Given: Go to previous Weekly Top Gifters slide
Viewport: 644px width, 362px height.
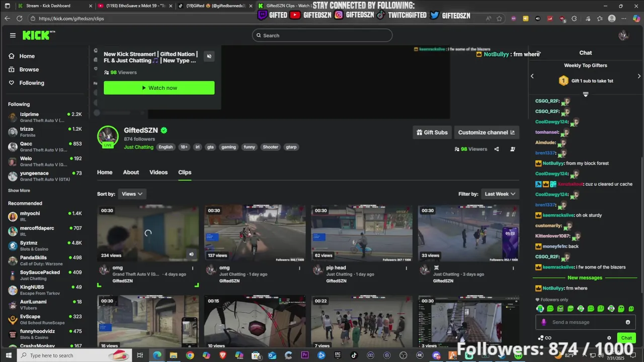Looking at the screenshot, I should 532,76.
